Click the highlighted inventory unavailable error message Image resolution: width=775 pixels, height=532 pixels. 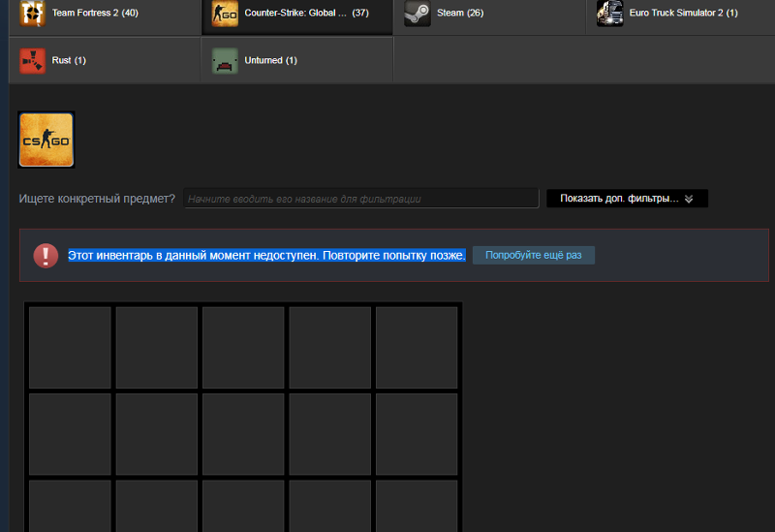click(266, 255)
